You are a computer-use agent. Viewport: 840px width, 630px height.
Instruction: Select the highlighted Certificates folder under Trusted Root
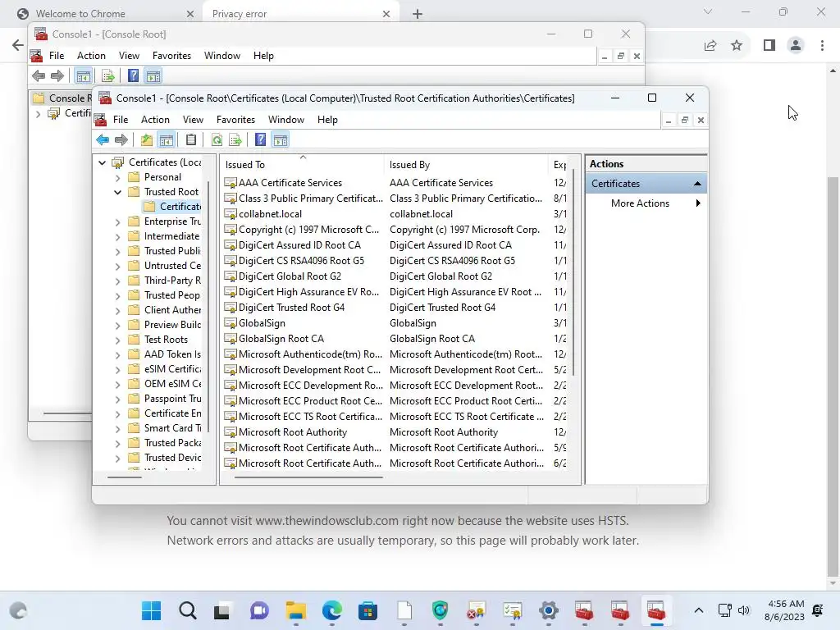coord(180,207)
